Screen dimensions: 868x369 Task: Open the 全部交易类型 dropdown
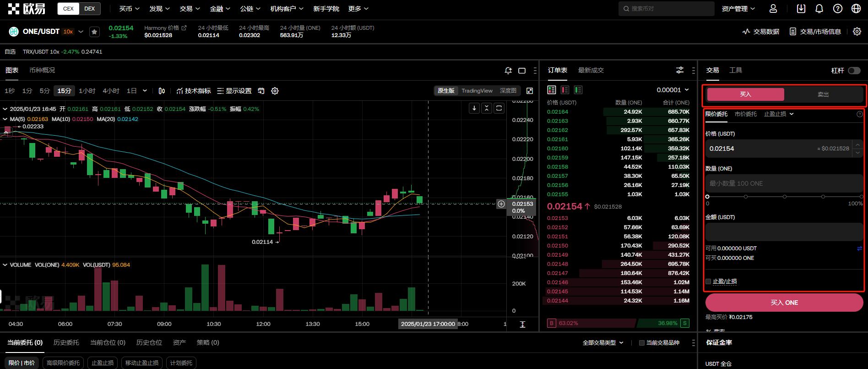pyautogui.click(x=602, y=343)
